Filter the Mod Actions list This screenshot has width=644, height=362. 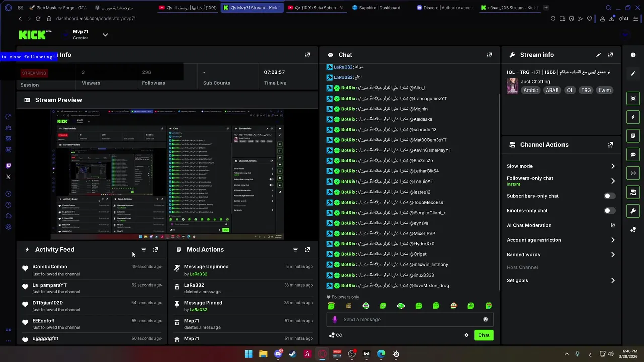point(295,249)
